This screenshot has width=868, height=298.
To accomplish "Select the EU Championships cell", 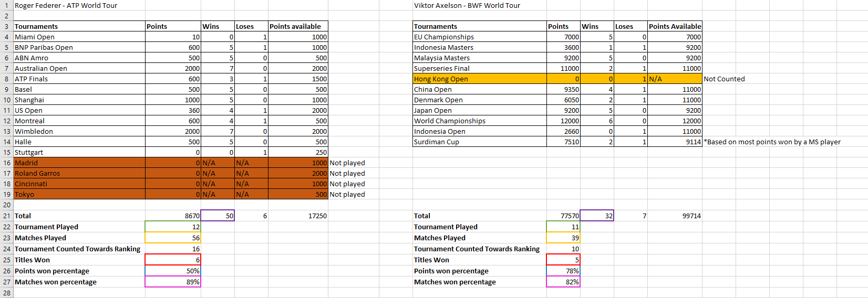I will [480, 37].
